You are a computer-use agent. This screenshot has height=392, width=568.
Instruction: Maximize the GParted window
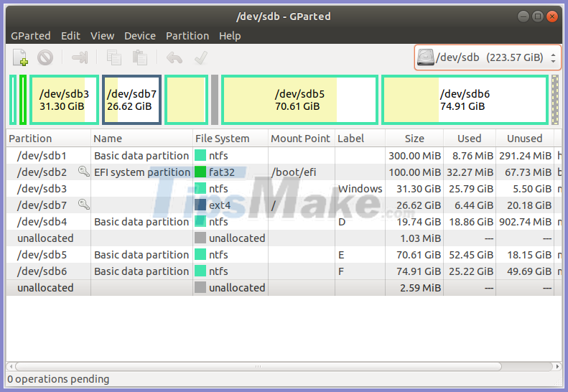tap(538, 17)
